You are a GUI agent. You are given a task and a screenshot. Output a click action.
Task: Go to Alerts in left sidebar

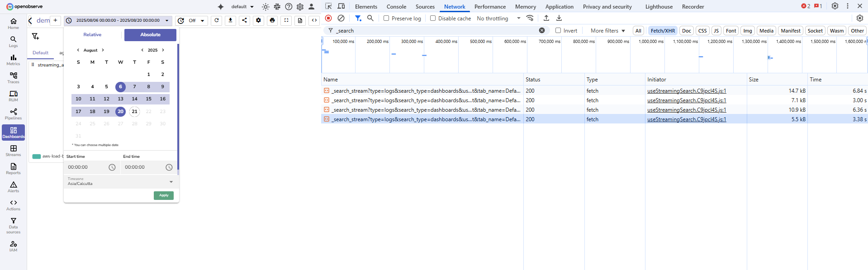click(13, 187)
